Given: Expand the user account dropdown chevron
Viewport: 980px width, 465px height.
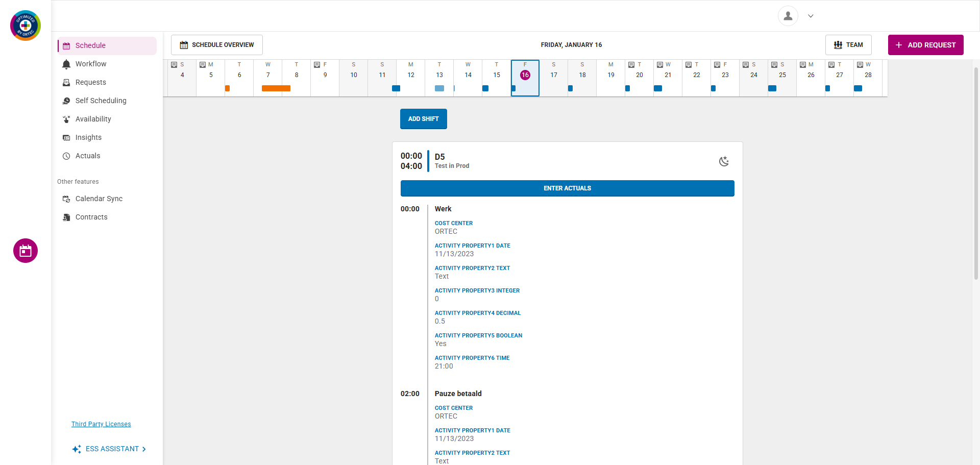Looking at the screenshot, I should (x=811, y=16).
